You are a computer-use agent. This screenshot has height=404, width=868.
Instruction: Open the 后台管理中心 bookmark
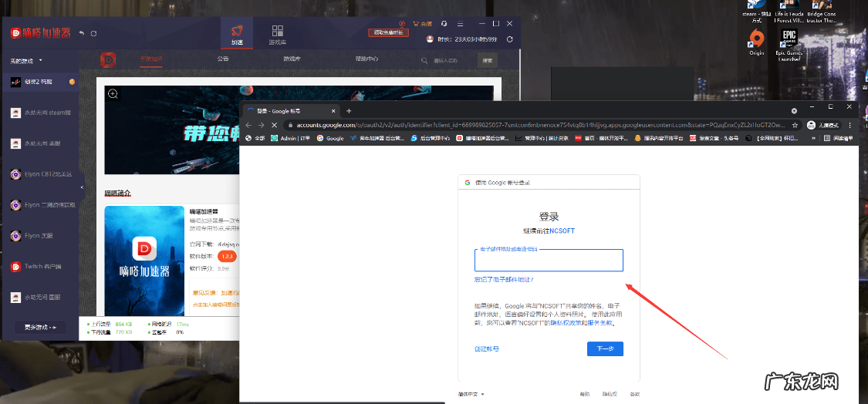pyautogui.click(x=431, y=138)
